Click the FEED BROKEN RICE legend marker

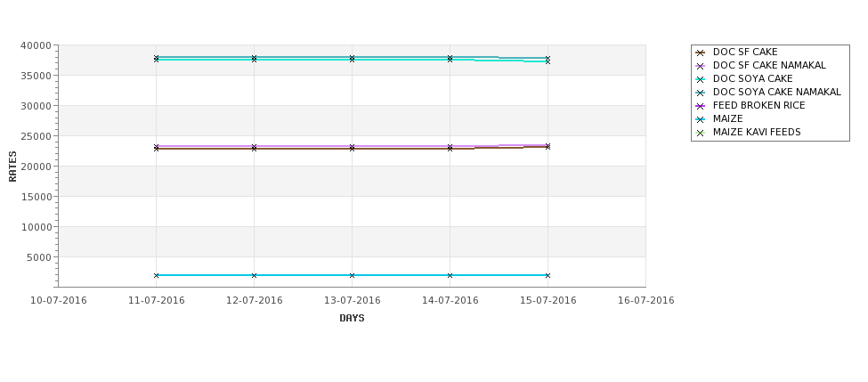700,106
